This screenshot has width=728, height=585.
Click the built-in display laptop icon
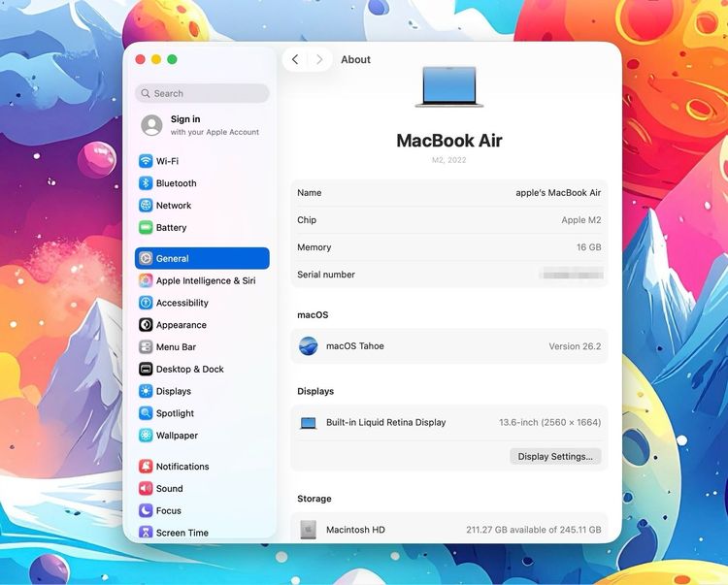(x=309, y=423)
